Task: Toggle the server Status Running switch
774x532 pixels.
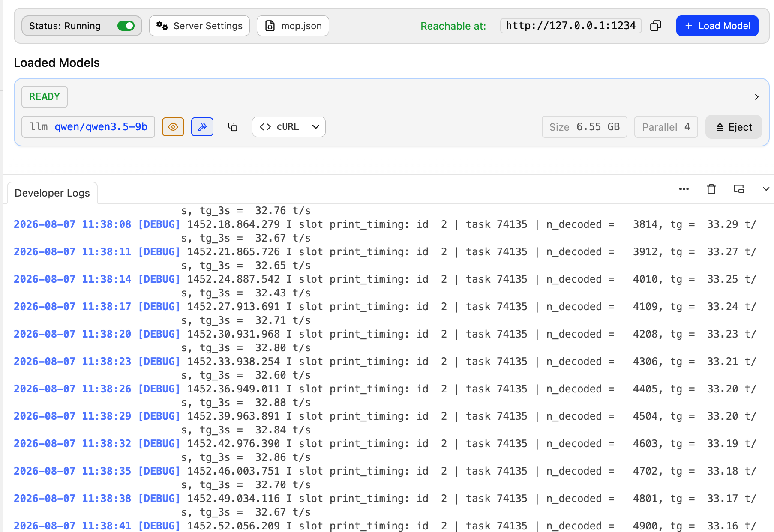Action: pos(126,26)
